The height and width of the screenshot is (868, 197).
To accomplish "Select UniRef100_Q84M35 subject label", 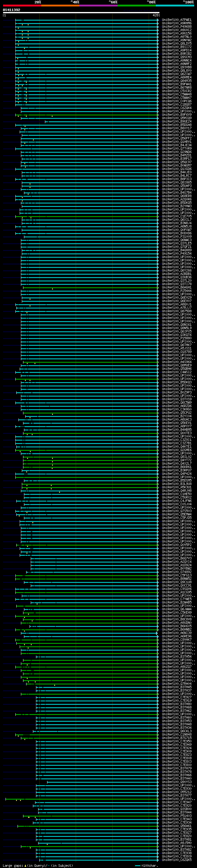I will click(176, 81).
